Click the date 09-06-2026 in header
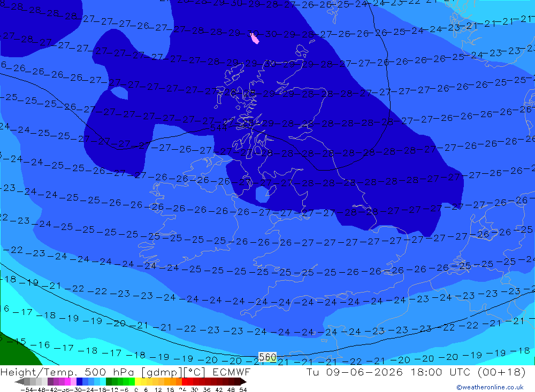This screenshot has height=392, width=535. coord(364,372)
